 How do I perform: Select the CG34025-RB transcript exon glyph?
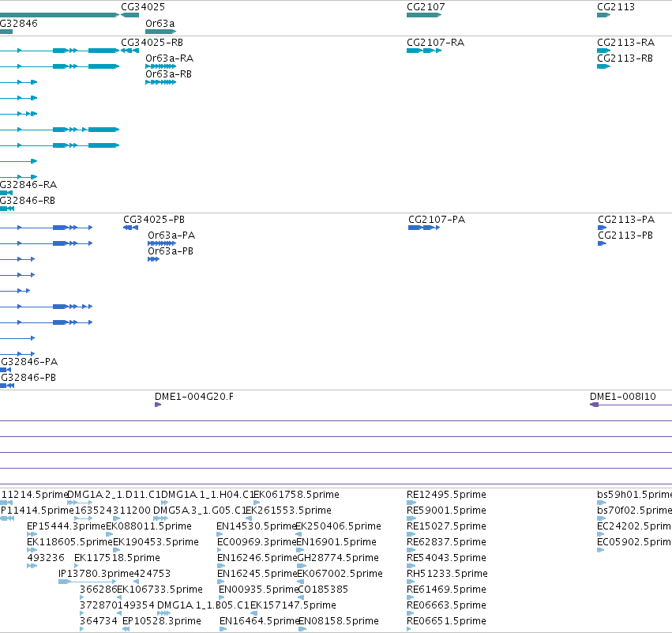coord(130,51)
